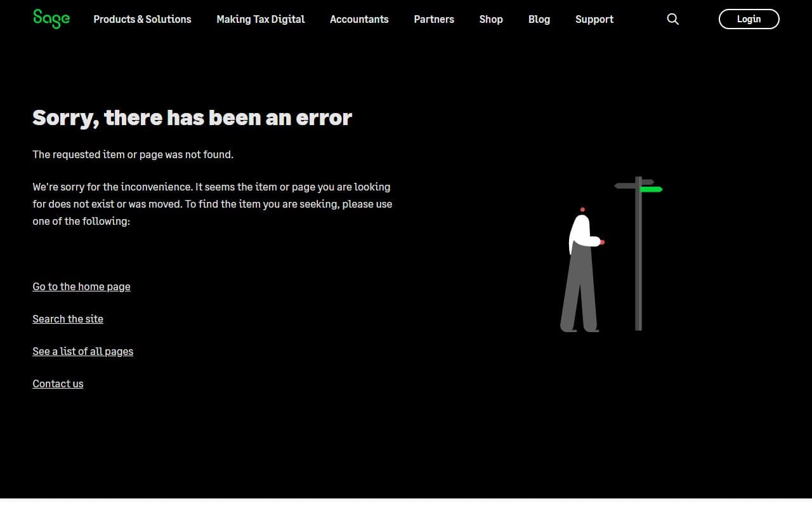Click the green Sage wordmark icon
The height and width of the screenshot is (508, 812).
(x=51, y=19)
